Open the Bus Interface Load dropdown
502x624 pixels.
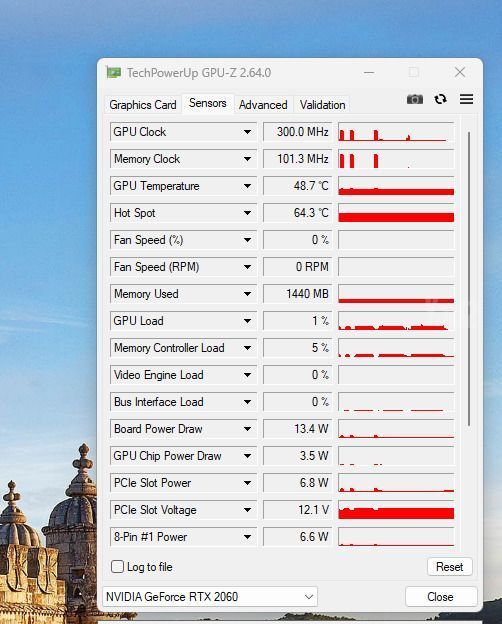pyautogui.click(x=247, y=402)
